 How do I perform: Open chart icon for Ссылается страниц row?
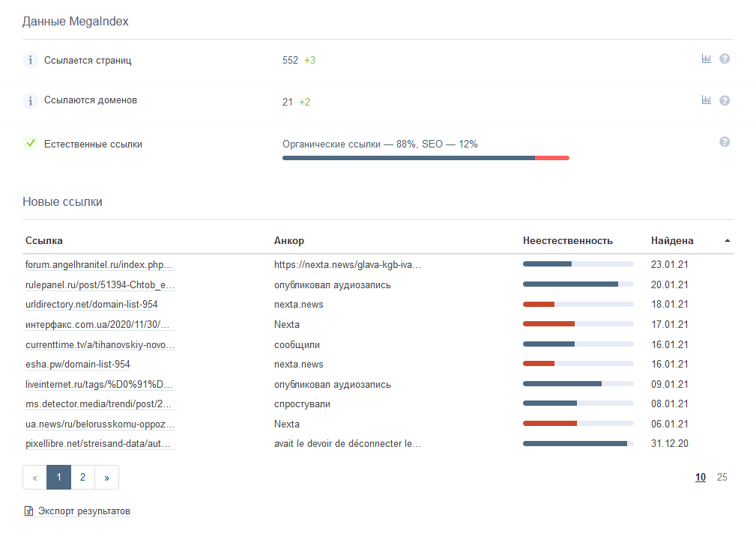pyautogui.click(x=706, y=59)
